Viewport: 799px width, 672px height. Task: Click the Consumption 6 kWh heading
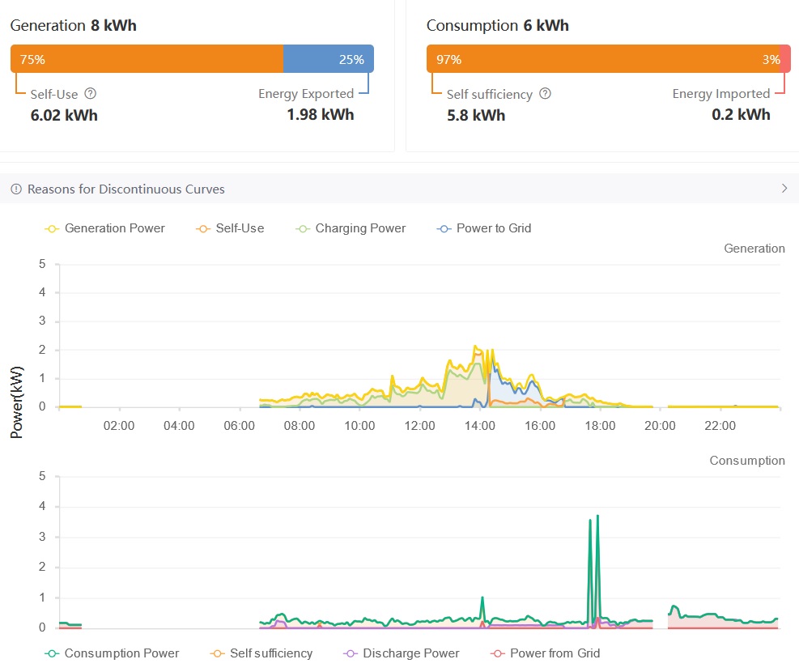497,25
